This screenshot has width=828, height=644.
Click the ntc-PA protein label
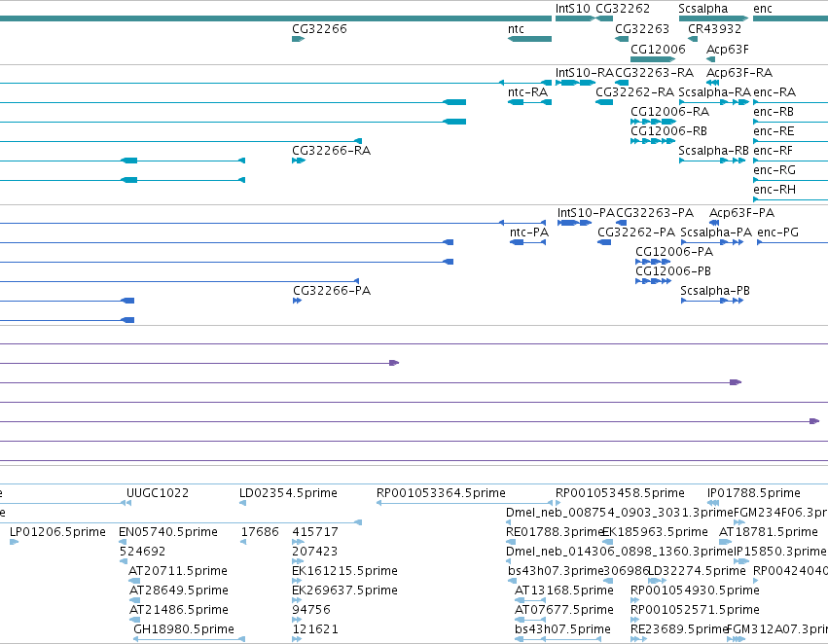click(529, 233)
